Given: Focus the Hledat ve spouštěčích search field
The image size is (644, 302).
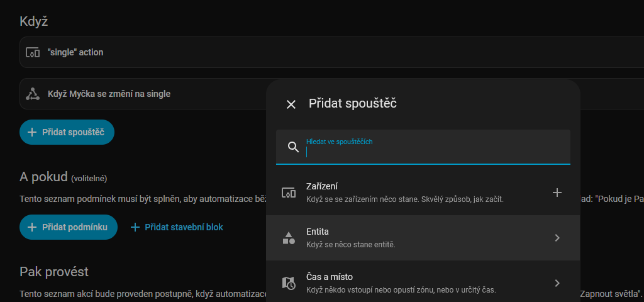Looking at the screenshot, I should tap(434, 151).
